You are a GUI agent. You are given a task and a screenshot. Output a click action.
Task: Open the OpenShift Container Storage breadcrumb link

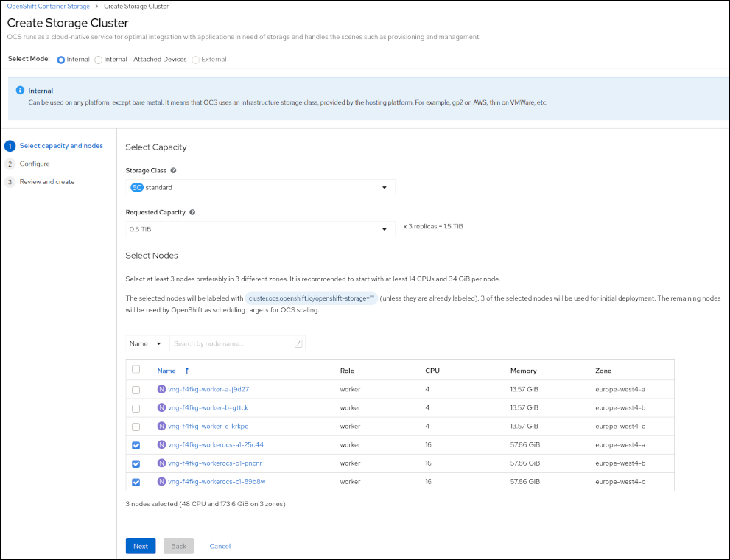(46, 5)
